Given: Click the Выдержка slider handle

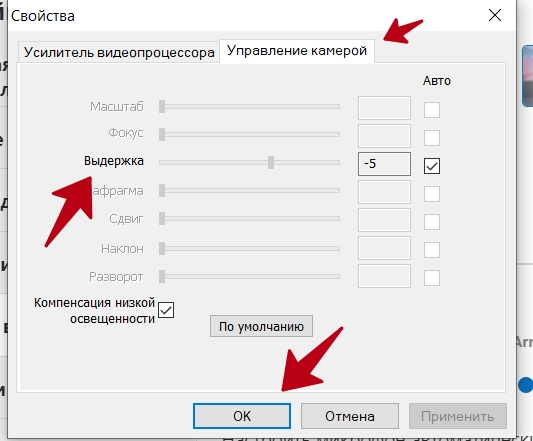Looking at the screenshot, I should point(271,163).
